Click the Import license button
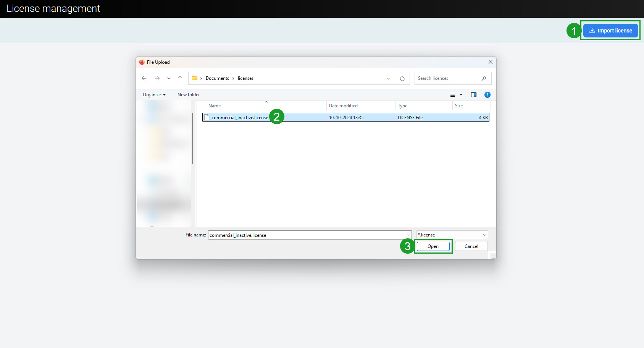Image resolution: width=644 pixels, height=348 pixels. [610, 31]
